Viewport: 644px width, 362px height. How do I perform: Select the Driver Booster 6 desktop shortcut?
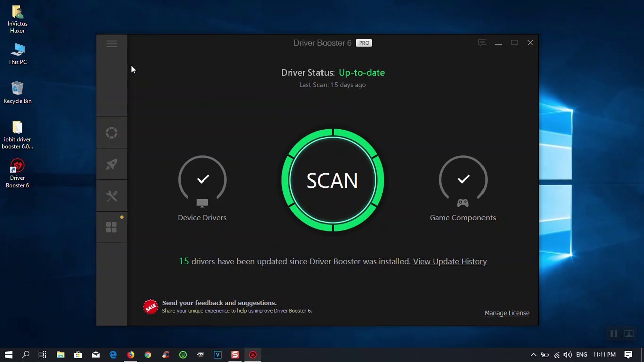click(17, 174)
